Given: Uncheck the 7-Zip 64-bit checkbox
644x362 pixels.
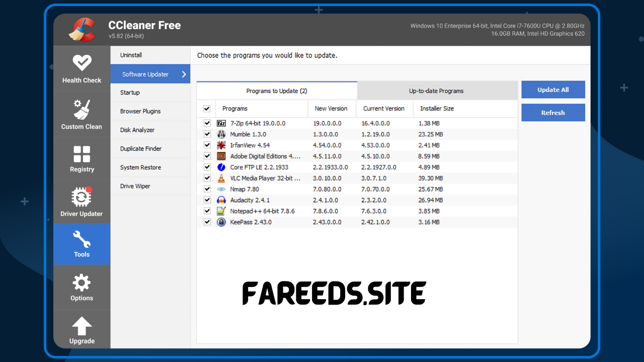Looking at the screenshot, I should 207,123.
